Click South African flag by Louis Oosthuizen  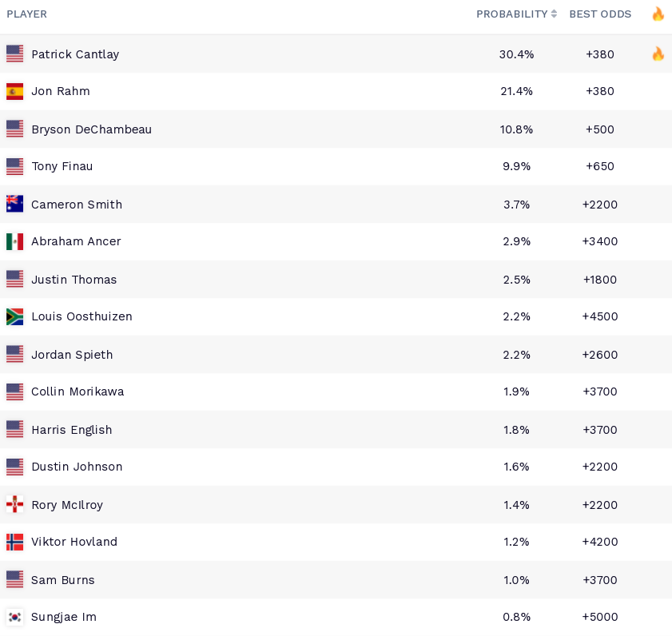(14, 316)
